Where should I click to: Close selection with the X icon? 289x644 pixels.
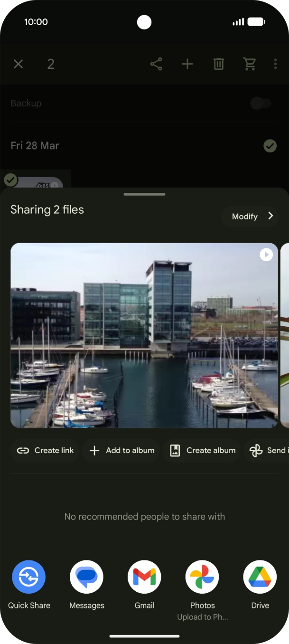pyautogui.click(x=18, y=64)
